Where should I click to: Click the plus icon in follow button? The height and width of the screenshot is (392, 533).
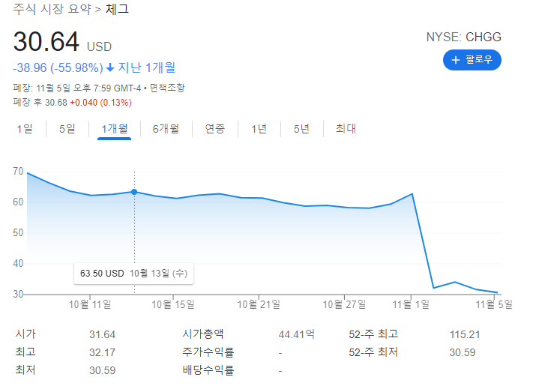pos(456,60)
